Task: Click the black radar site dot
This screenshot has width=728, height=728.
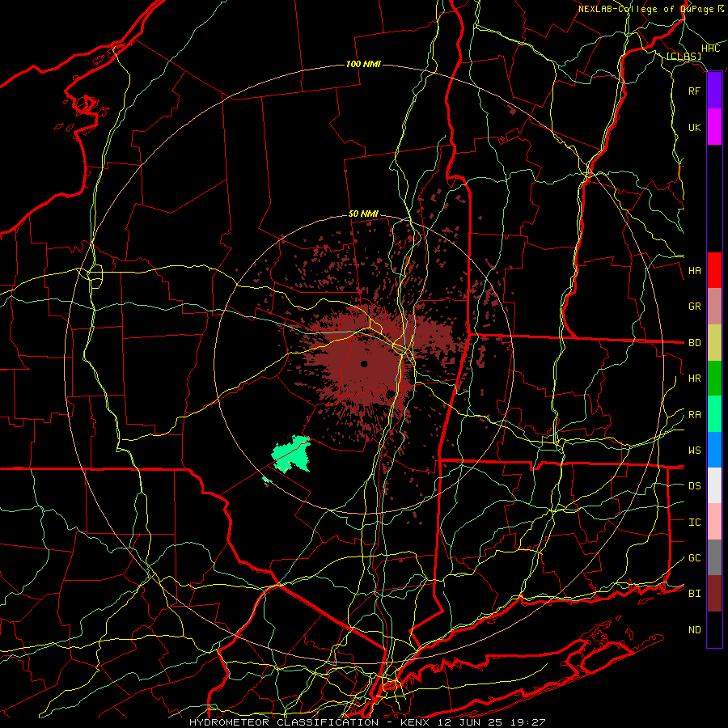Action: tap(364, 363)
